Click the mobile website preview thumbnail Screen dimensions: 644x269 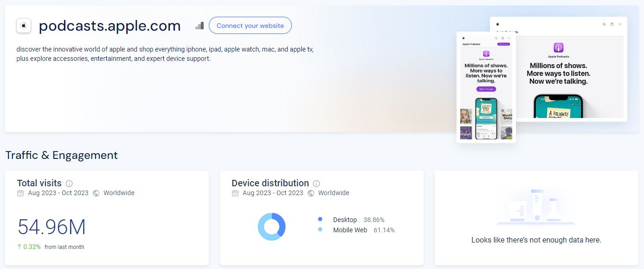pyautogui.click(x=486, y=87)
